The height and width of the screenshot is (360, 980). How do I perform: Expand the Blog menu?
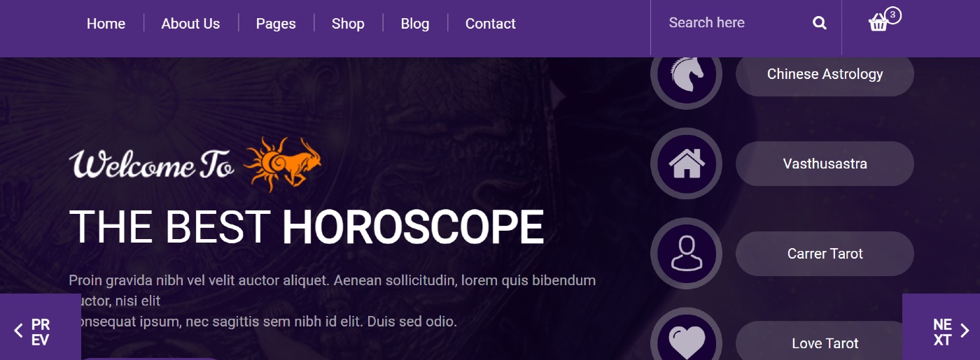click(x=415, y=24)
